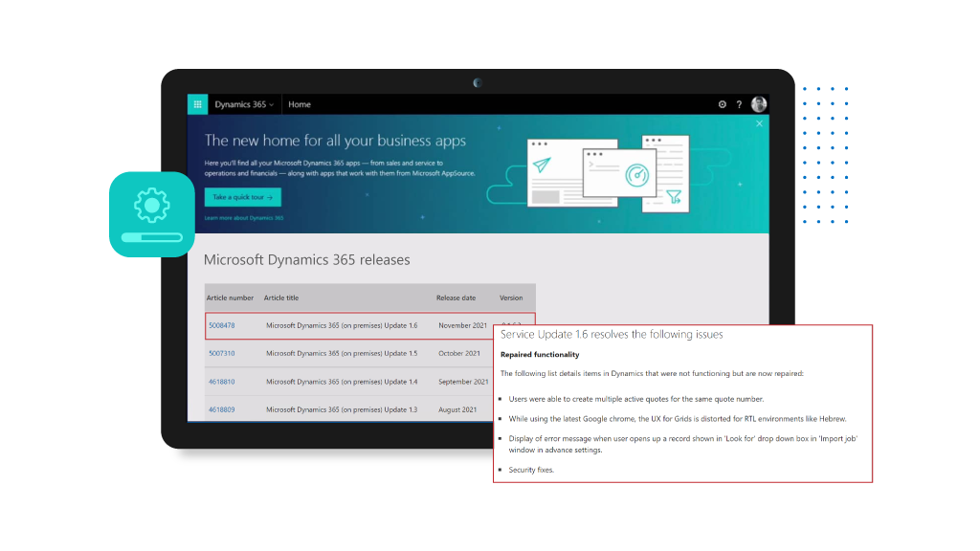Click the Article title column header

coord(281,298)
